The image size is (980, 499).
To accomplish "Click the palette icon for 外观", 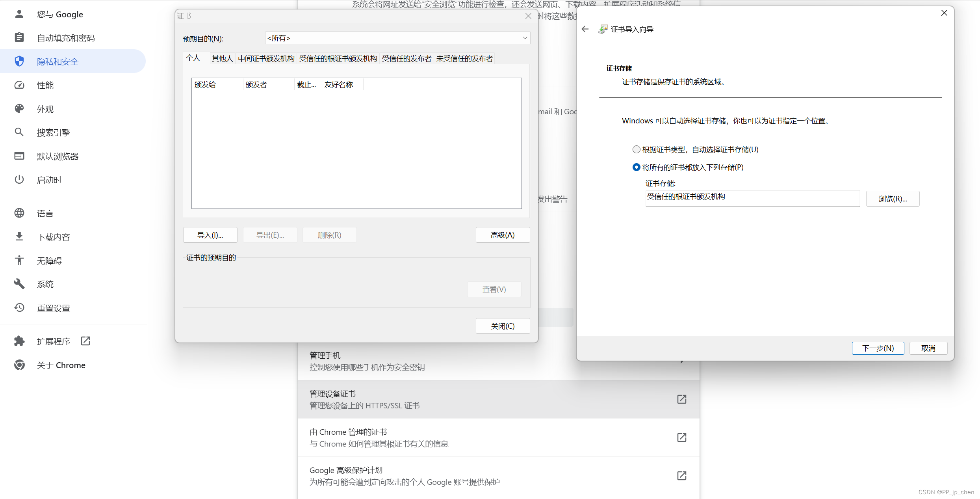I will (x=19, y=109).
